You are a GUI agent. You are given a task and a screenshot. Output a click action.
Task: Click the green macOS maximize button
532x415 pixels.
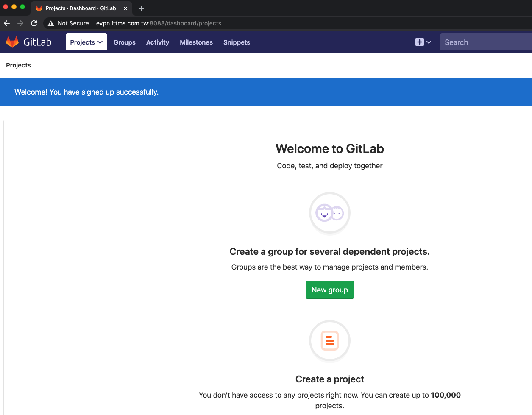tap(22, 7)
